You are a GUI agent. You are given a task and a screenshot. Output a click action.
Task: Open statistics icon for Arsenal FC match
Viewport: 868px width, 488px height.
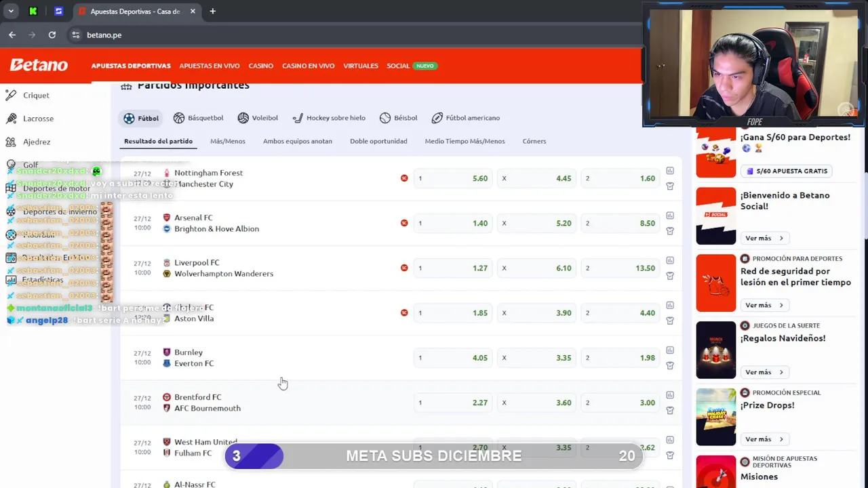click(670, 216)
